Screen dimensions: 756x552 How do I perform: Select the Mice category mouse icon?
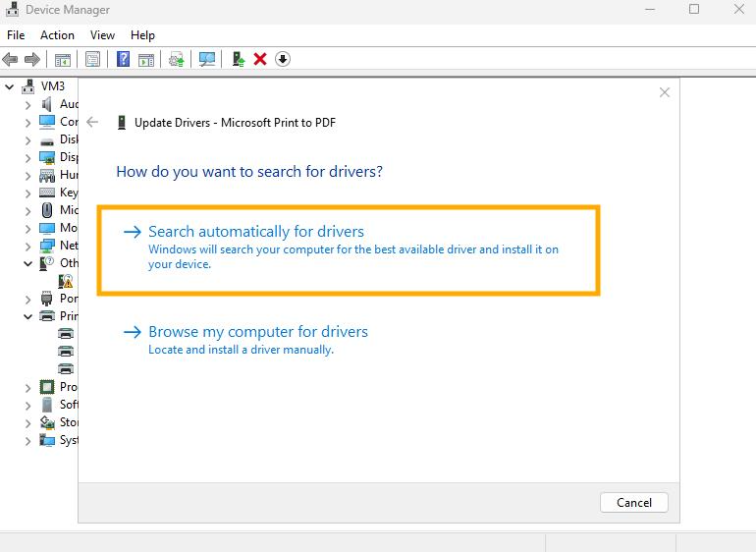pos(47,210)
